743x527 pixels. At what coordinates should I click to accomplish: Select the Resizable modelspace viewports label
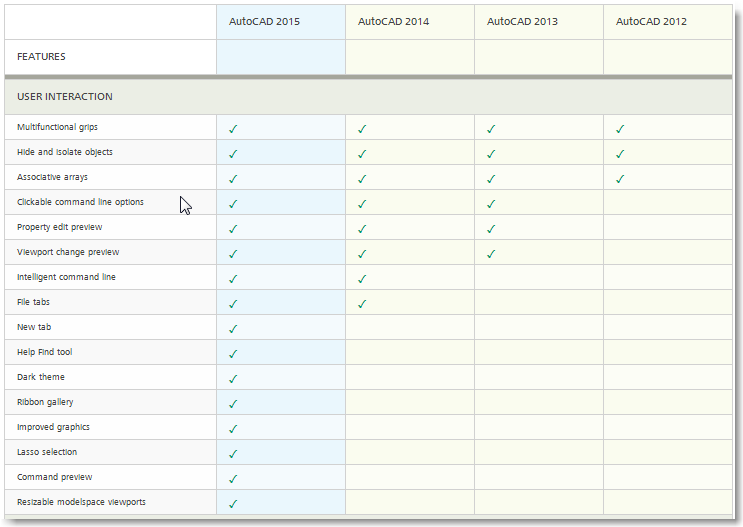pos(82,502)
